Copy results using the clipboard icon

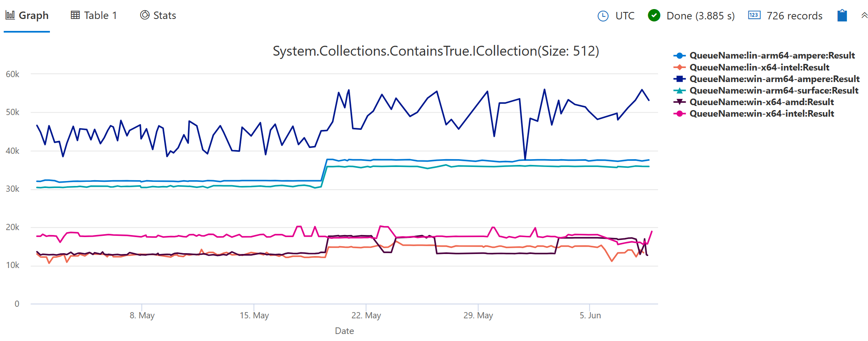842,15
